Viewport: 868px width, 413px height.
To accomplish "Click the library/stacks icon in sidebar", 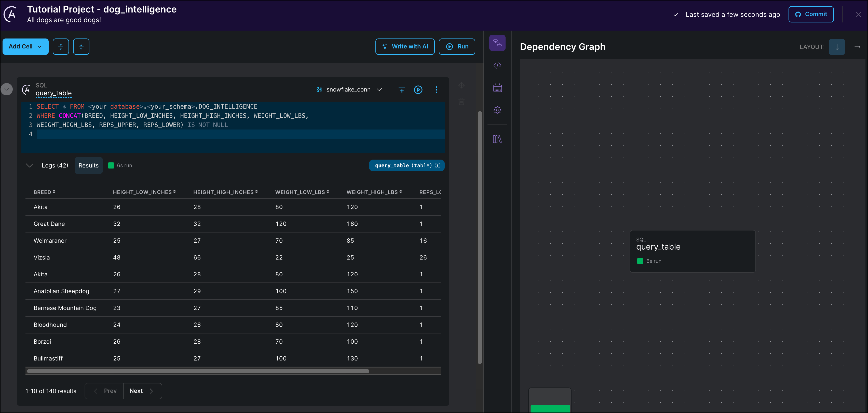I will (x=497, y=140).
